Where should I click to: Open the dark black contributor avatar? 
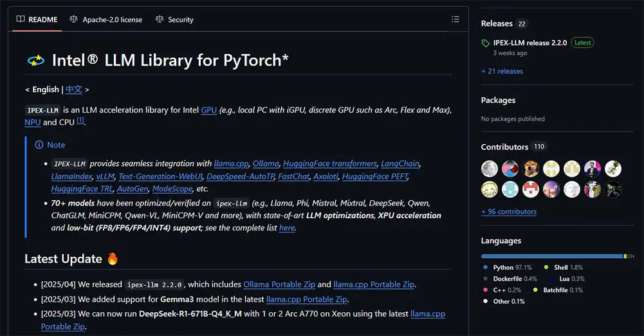click(612, 189)
